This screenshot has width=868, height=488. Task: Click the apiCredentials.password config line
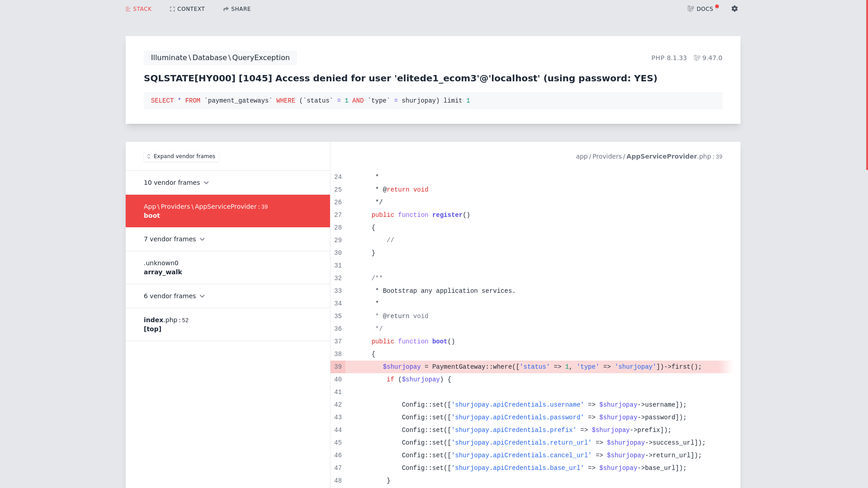pyautogui.click(x=544, y=418)
